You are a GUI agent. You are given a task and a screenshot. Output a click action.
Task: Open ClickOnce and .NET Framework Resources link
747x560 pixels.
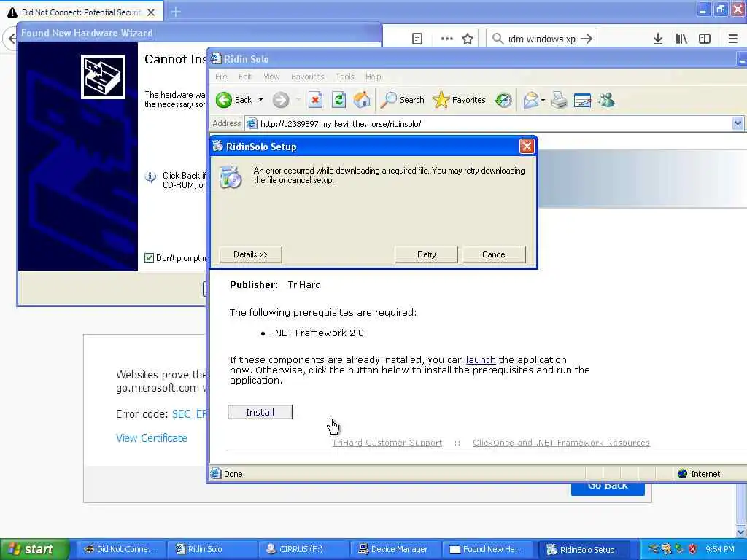[561, 443]
